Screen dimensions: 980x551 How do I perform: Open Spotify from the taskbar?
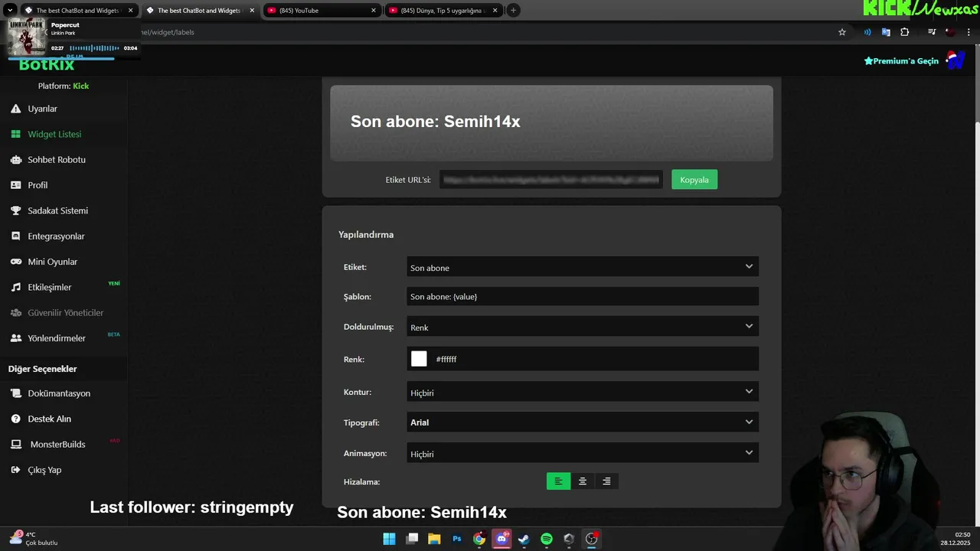click(547, 539)
